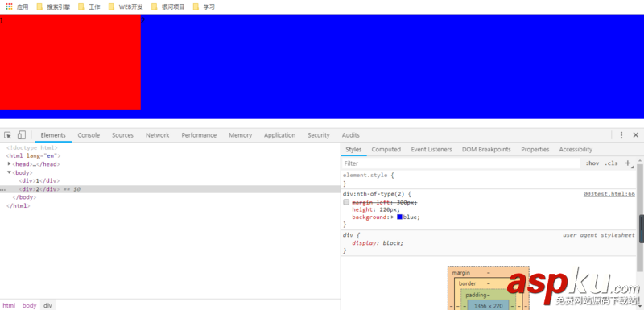The height and width of the screenshot is (310, 644).
Task: Select the body breadcrumb item
Action: tap(29, 305)
